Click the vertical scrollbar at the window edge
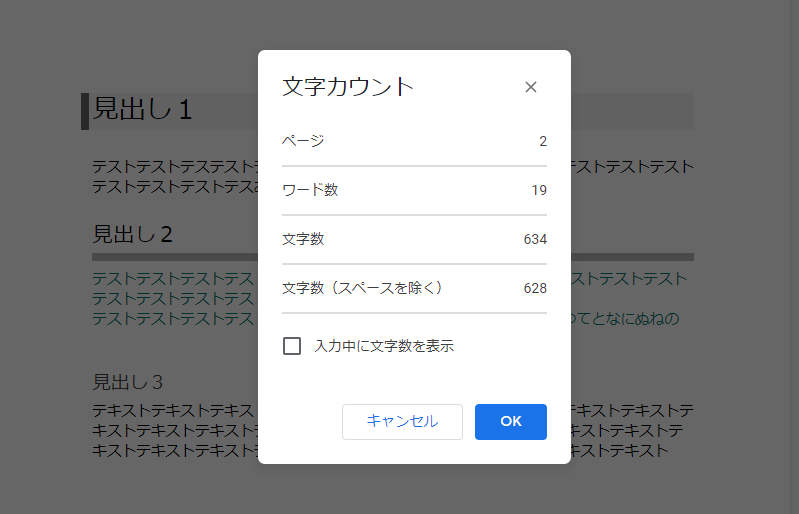 pos(794,257)
